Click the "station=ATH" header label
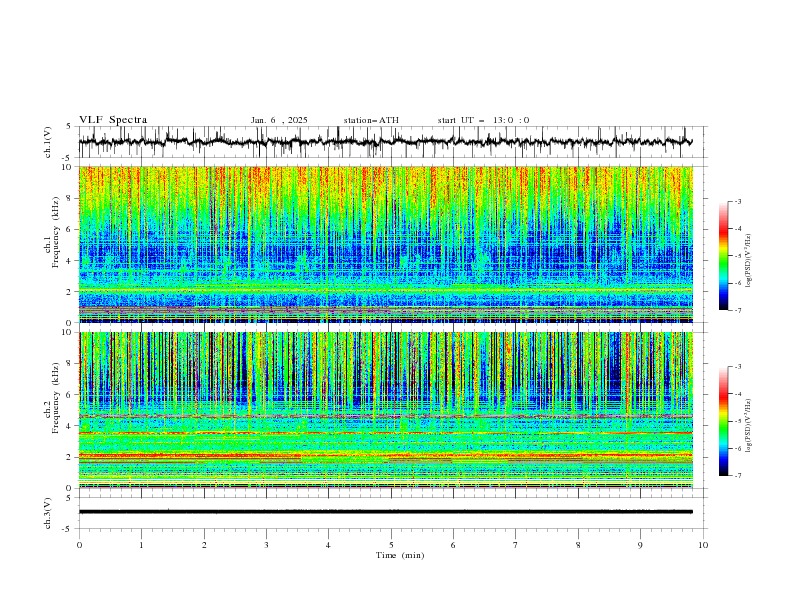This screenshot has height=612, width=792. 371,120
